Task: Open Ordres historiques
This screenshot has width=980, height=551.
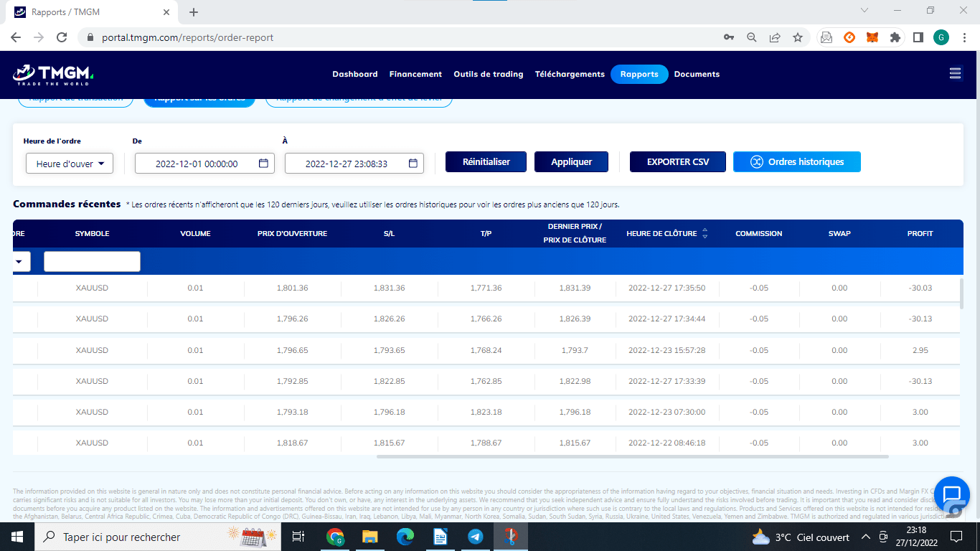Action: [797, 161]
